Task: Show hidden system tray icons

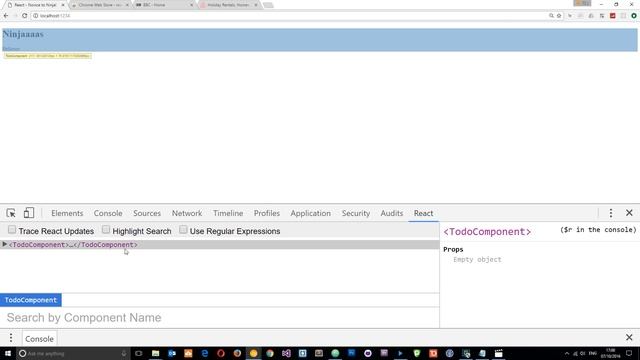Action: point(567,353)
